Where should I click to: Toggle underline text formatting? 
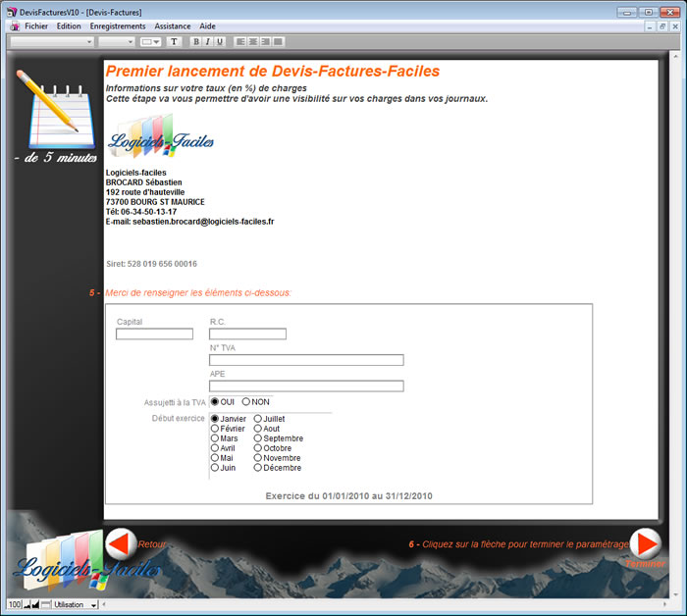pos(220,42)
